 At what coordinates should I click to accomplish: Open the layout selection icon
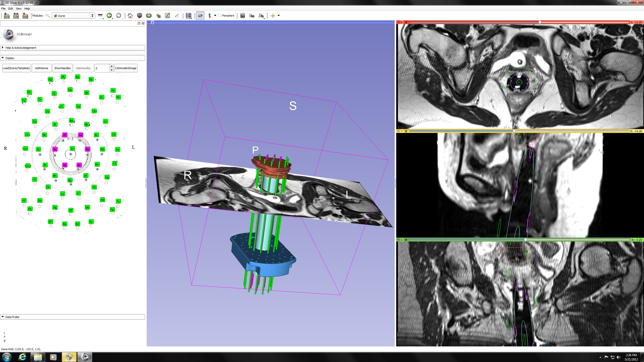tap(189, 16)
